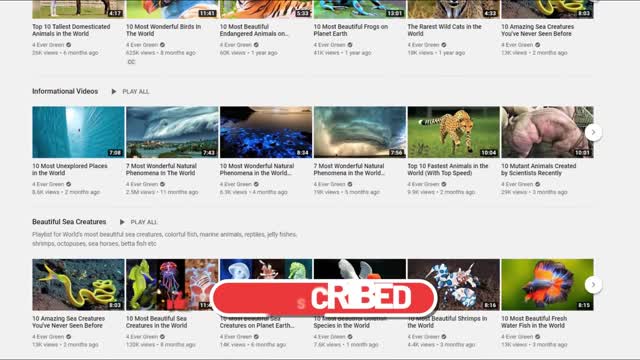
Task: Click Play All icon beside Beautiful Sea Creatures
Action: tap(122, 222)
